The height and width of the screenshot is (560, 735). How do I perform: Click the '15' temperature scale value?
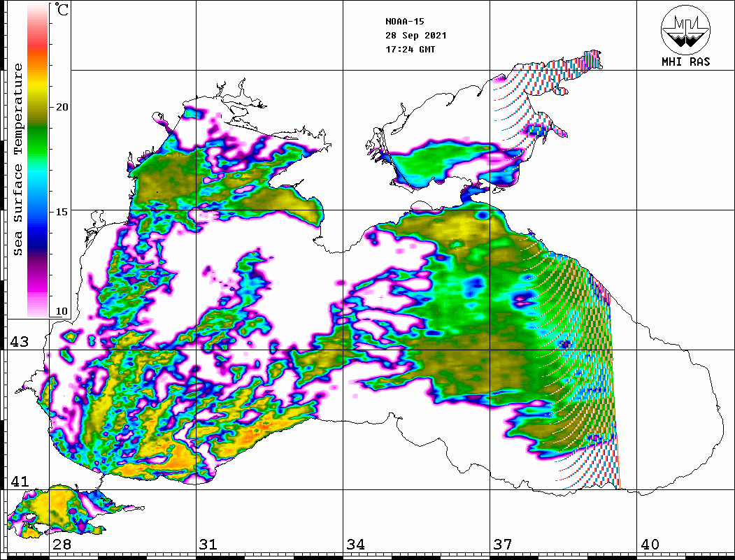click(x=62, y=212)
